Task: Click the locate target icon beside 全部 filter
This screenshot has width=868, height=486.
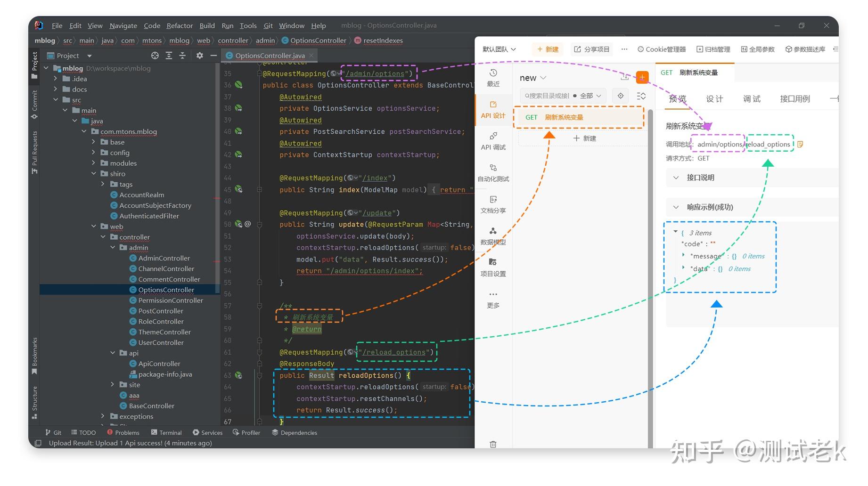Action: click(x=621, y=96)
